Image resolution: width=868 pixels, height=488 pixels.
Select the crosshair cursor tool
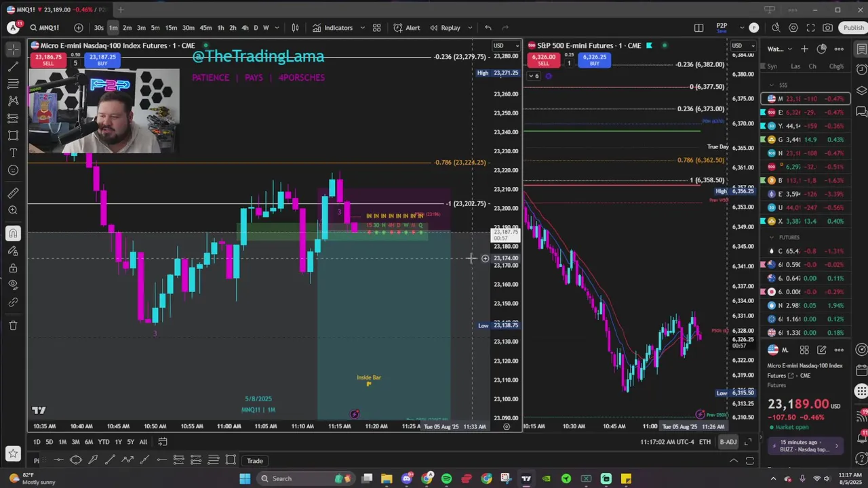[x=13, y=49]
